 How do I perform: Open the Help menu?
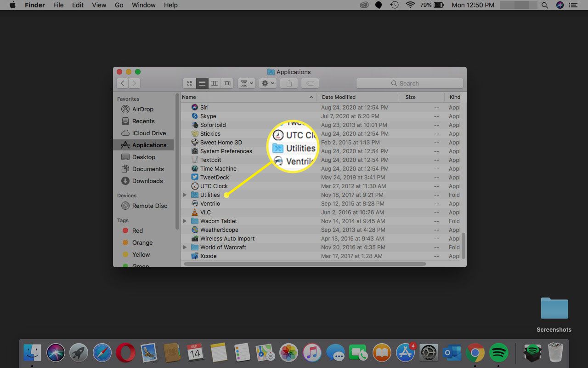pyautogui.click(x=170, y=5)
